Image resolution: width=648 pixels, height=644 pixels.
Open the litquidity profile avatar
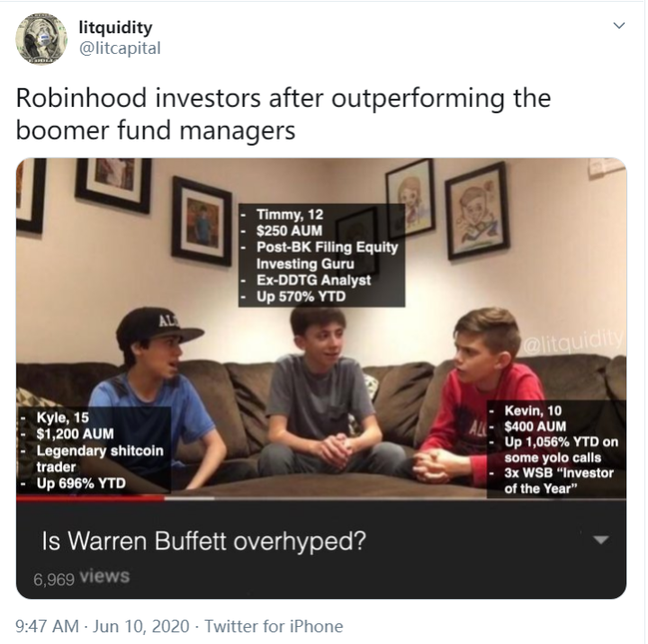coord(40,39)
